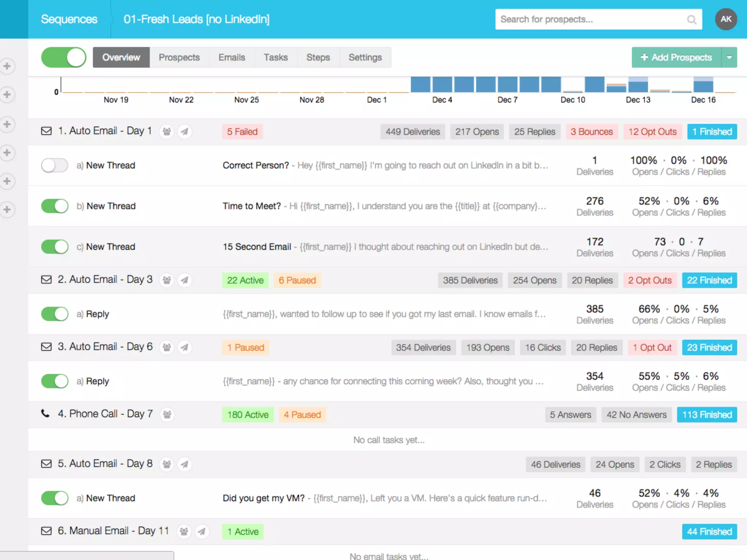
Task: Click the phone icon for step 4
Action: [45, 414]
